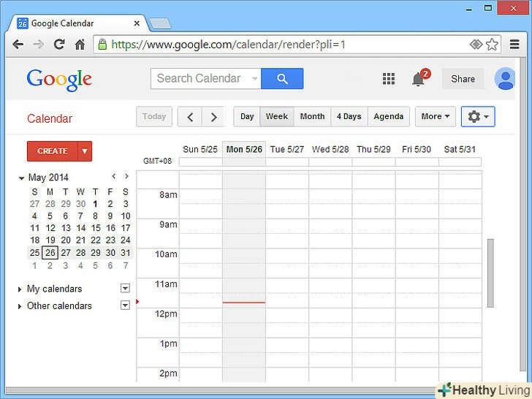
Task: Switch to Month view
Action: (312, 117)
